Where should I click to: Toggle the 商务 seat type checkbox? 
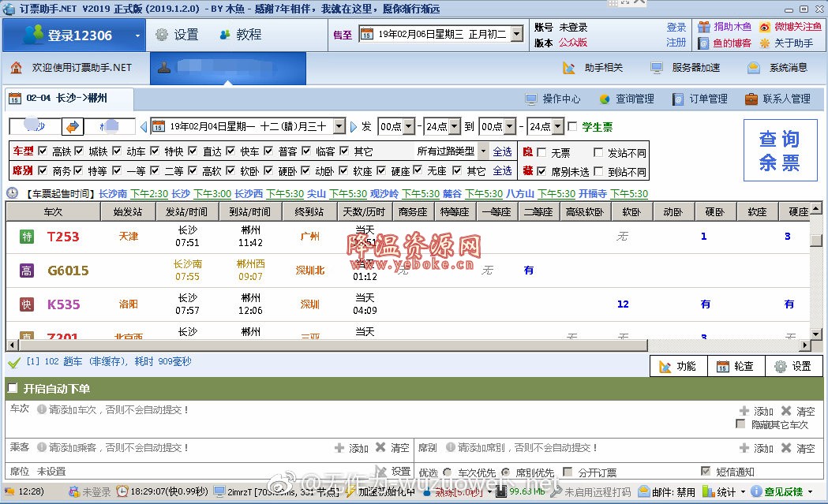(43, 170)
